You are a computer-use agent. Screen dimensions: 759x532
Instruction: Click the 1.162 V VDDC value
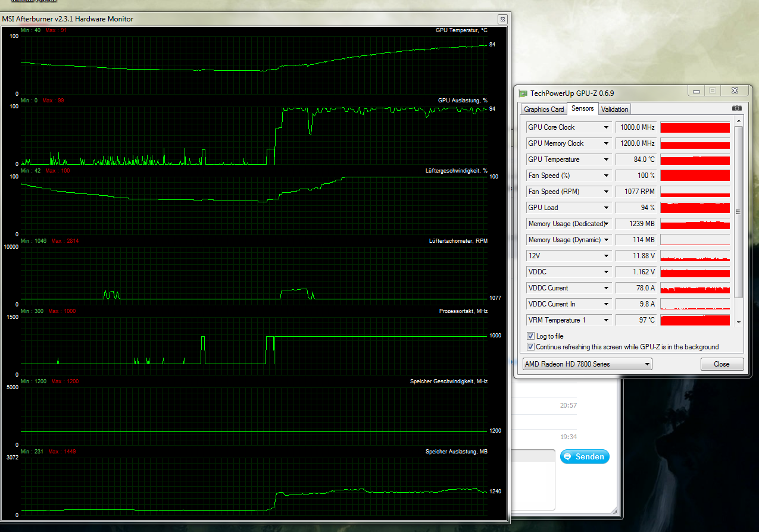point(636,272)
